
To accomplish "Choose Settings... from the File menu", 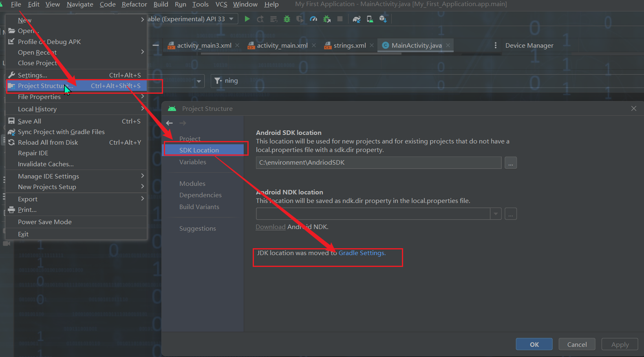I will (x=76, y=75).
